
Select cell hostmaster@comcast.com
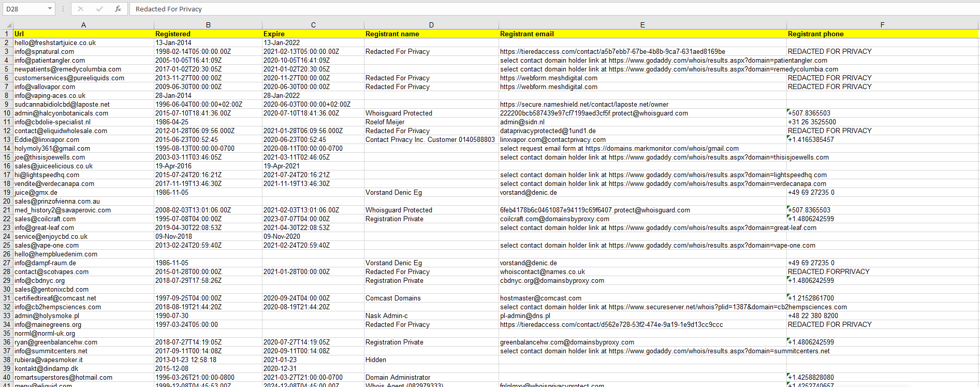(x=642, y=298)
